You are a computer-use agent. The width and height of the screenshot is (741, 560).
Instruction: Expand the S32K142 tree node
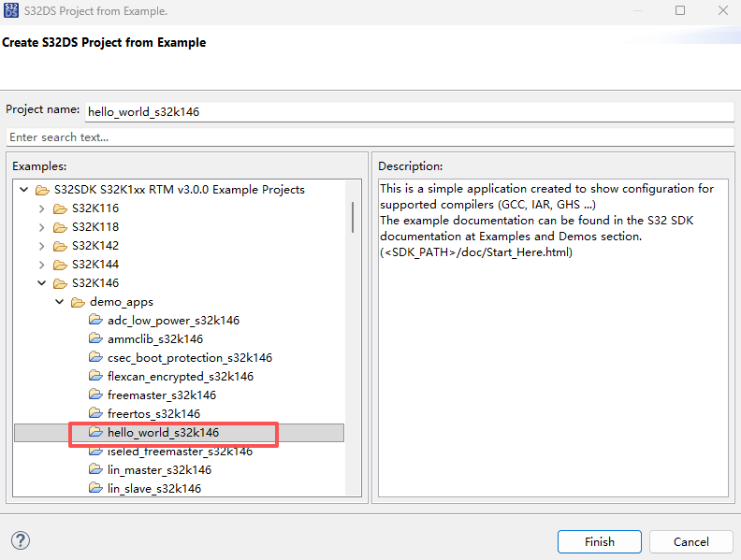tap(41, 246)
